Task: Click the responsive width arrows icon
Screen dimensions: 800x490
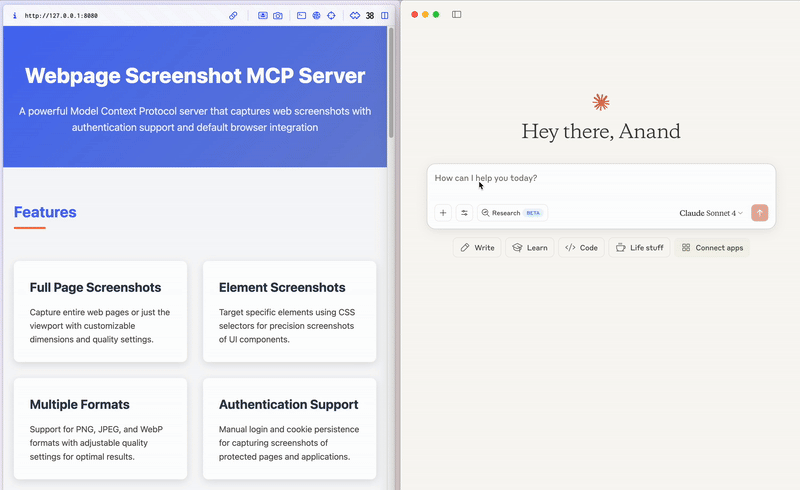Action: pos(354,16)
